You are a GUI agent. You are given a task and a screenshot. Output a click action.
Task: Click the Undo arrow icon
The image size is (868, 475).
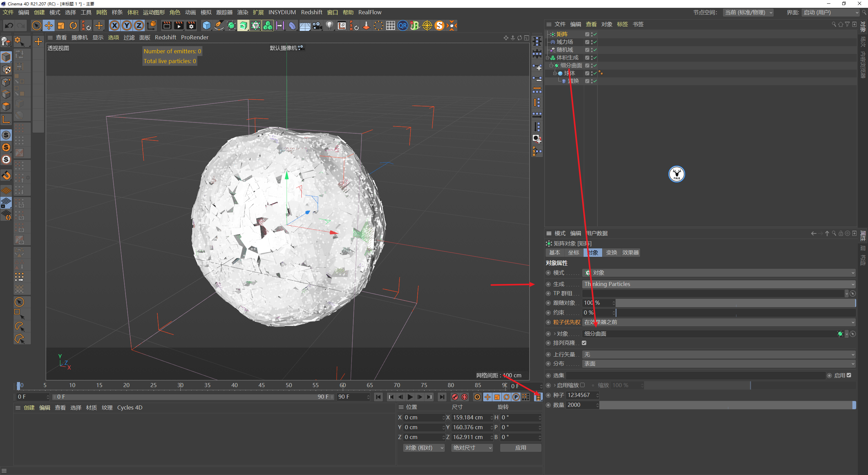coord(9,25)
